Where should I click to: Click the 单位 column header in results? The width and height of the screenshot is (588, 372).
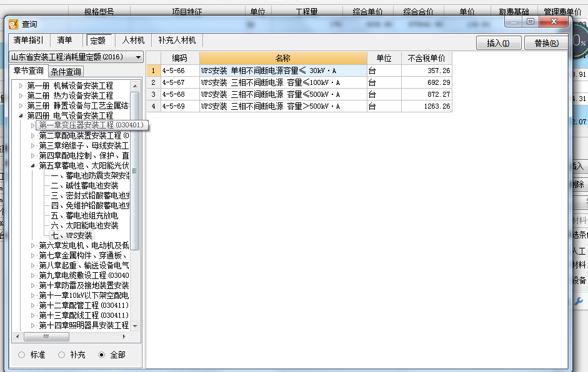(x=384, y=58)
